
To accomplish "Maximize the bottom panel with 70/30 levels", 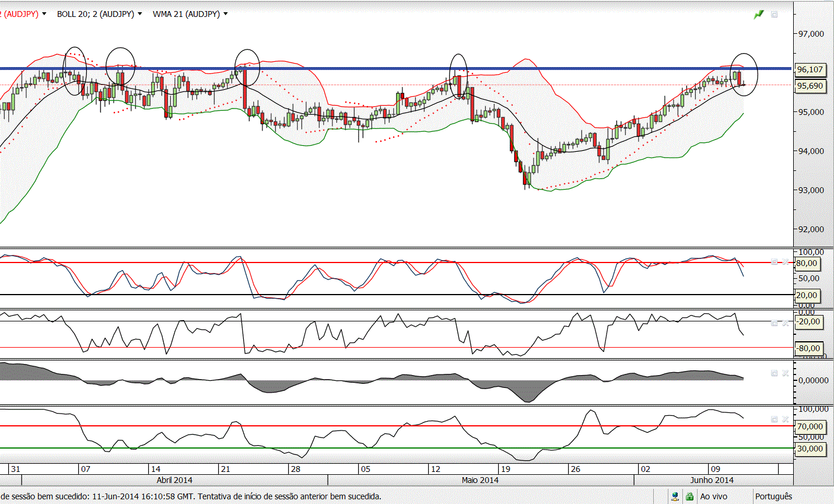I will [775, 419].
